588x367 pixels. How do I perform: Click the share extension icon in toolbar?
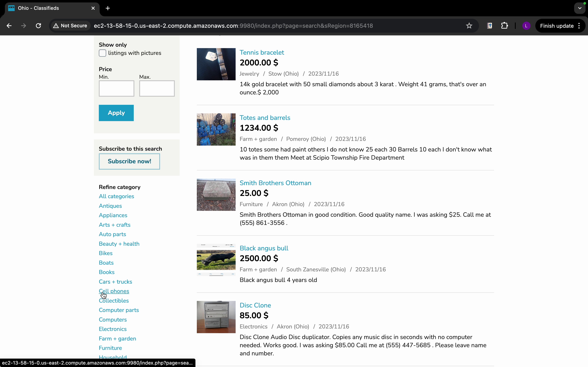[490, 26]
